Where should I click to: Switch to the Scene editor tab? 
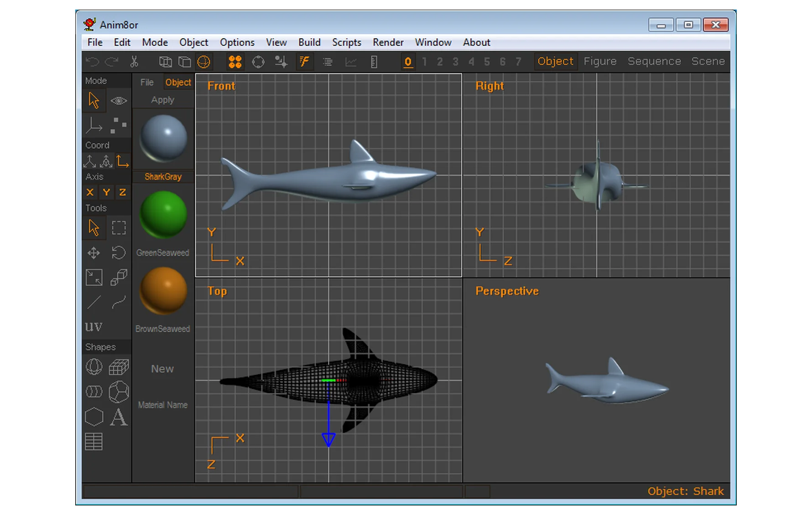tap(708, 61)
